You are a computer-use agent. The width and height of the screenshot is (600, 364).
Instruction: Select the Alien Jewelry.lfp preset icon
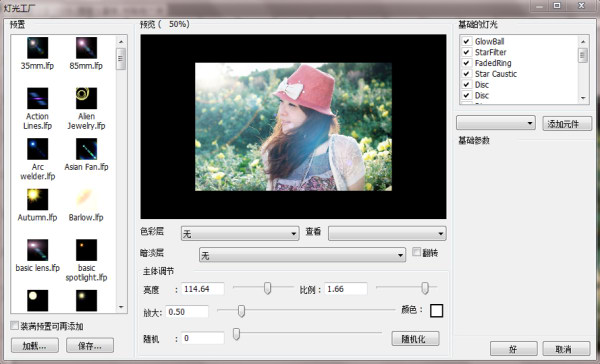tap(86, 98)
